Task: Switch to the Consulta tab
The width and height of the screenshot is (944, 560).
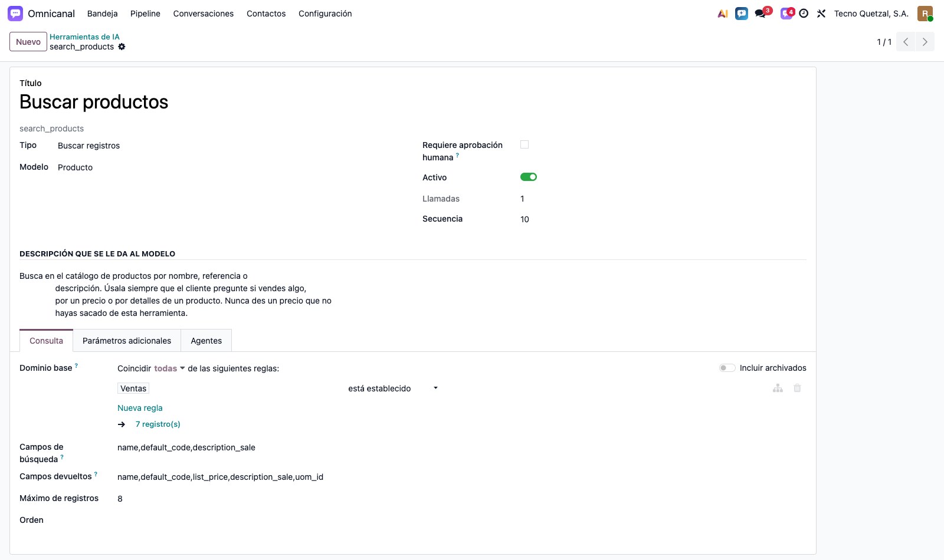Action: point(46,341)
